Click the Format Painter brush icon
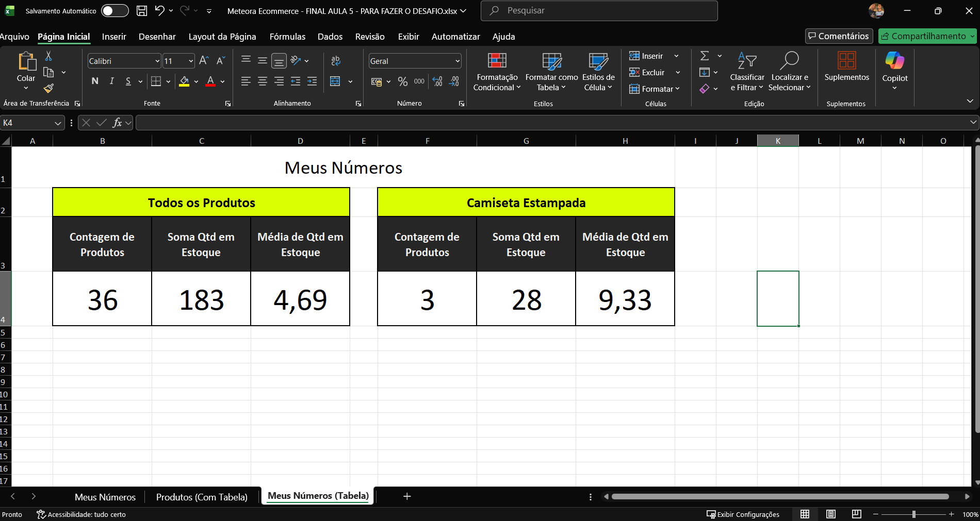980x521 pixels. (48, 89)
